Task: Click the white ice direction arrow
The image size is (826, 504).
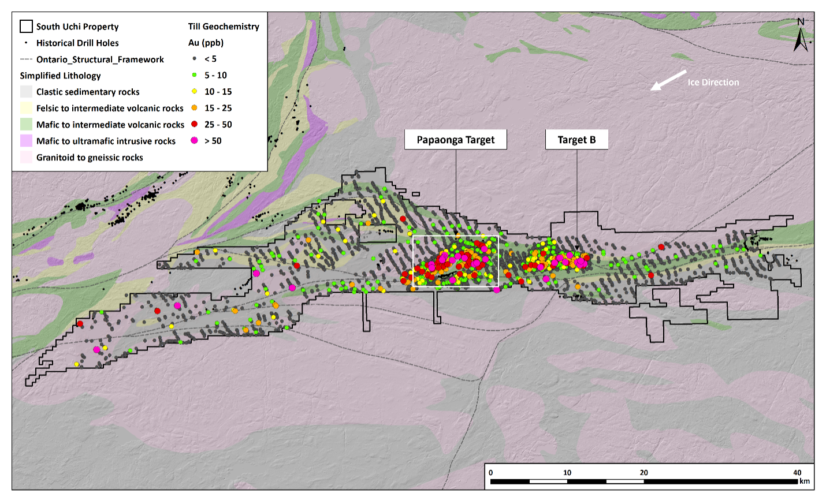Action: [668, 80]
